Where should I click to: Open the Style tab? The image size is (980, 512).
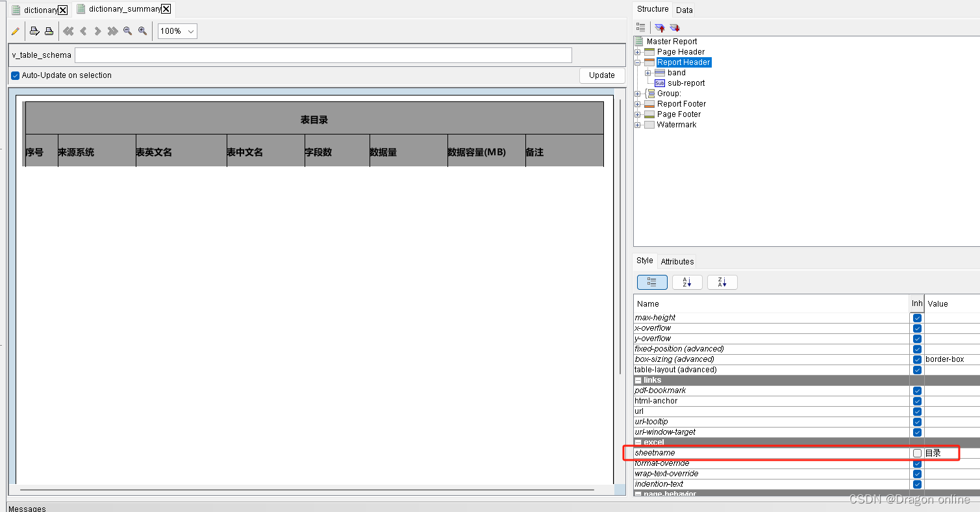click(x=645, y=261)
